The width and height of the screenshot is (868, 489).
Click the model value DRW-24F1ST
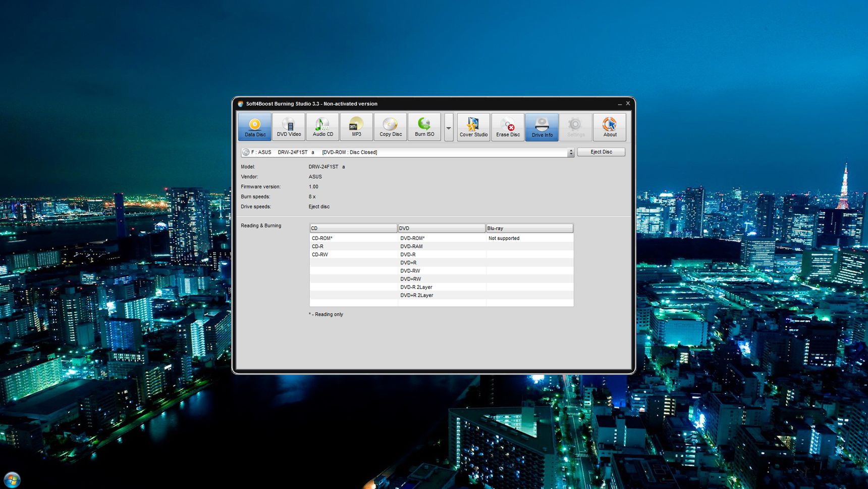327,167
